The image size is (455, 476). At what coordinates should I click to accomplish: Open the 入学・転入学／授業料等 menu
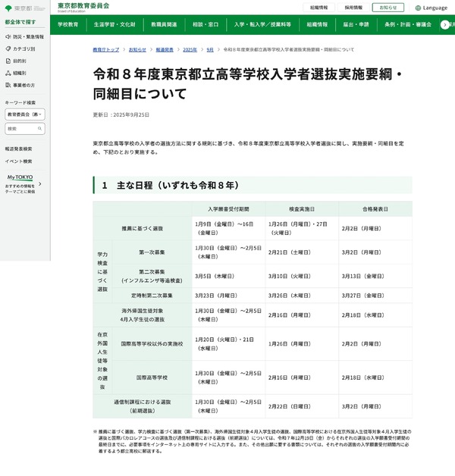coord(262,24)
